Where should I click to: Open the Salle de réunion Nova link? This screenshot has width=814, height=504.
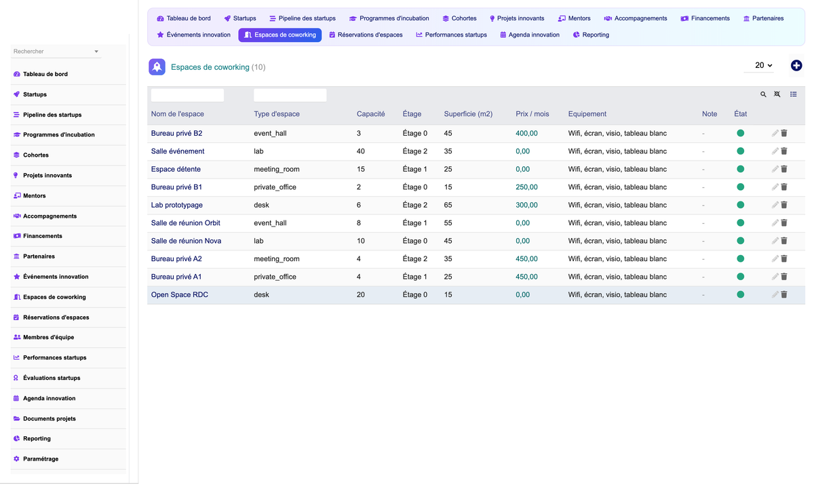click(186, 241)
